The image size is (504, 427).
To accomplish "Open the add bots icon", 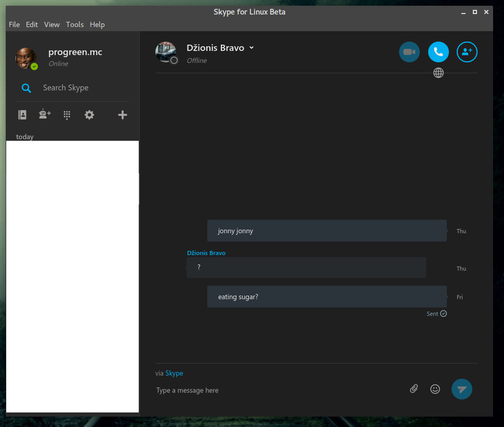I will tap(45, 114).
